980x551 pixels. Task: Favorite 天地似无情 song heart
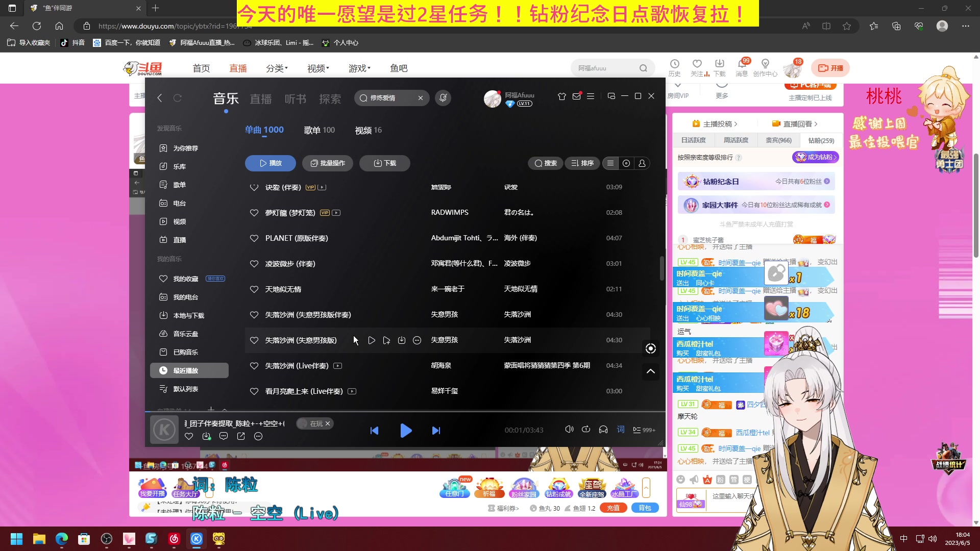(254, 289)
